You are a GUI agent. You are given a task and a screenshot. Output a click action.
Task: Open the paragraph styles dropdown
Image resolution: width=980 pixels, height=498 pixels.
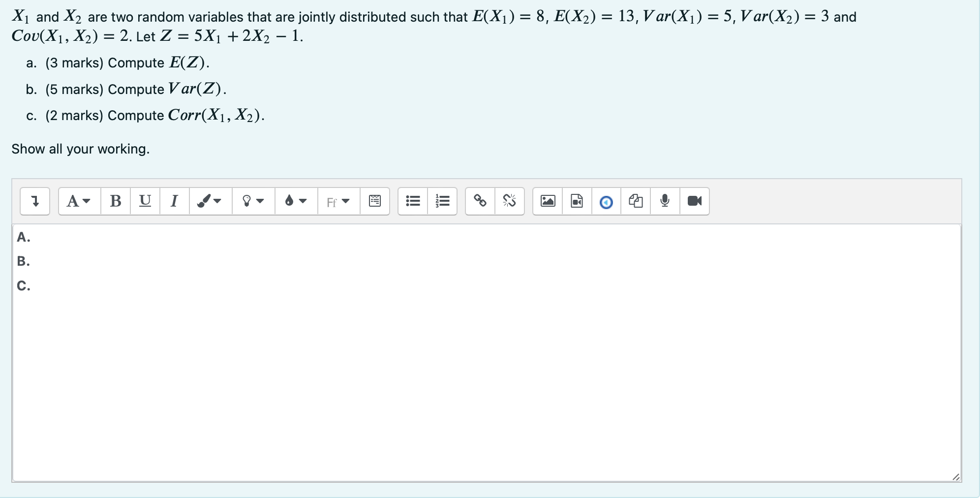click(77, 201)
